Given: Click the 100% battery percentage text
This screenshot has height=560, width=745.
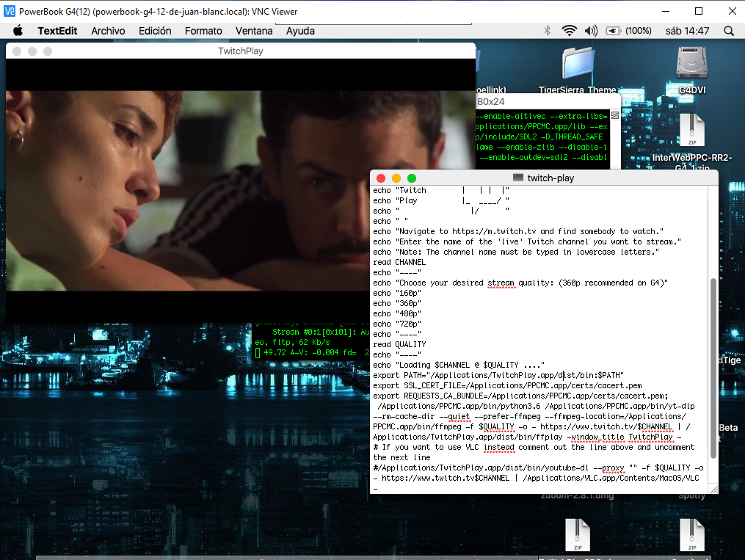Looking at the screenshot, I should pos(638,31).
